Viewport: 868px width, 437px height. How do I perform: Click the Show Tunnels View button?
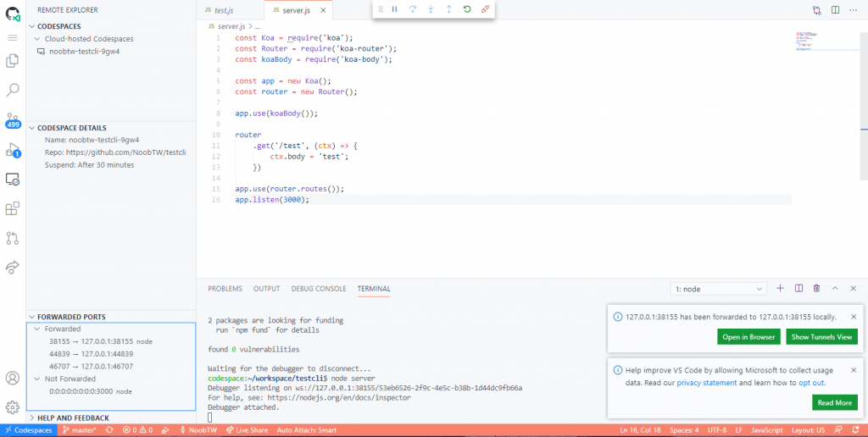(x=822, y=337)
